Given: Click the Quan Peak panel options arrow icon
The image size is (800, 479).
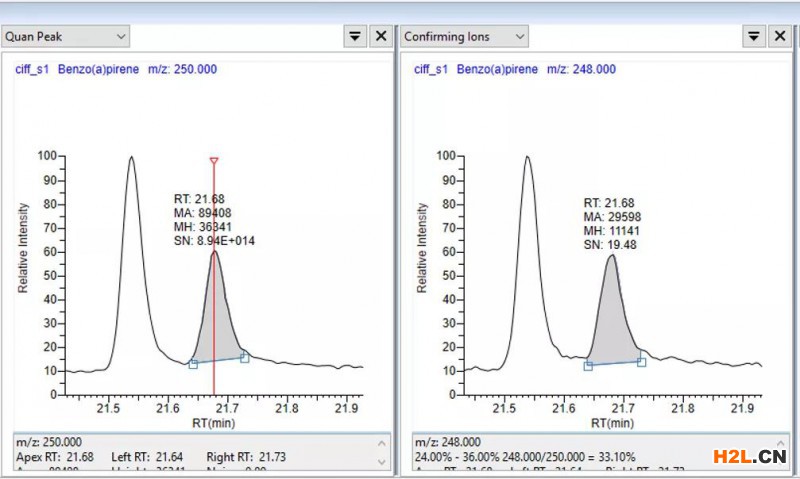Looking at the screenshot, I should pyautogui.click(x=354, y=36).
